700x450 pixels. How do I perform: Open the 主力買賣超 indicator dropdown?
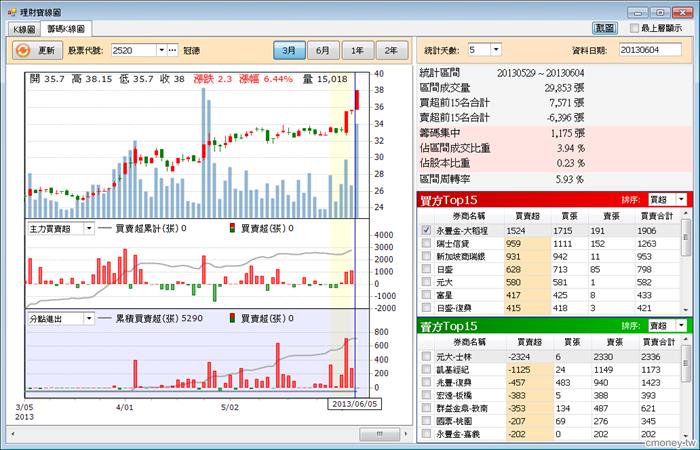pos(88,229)
